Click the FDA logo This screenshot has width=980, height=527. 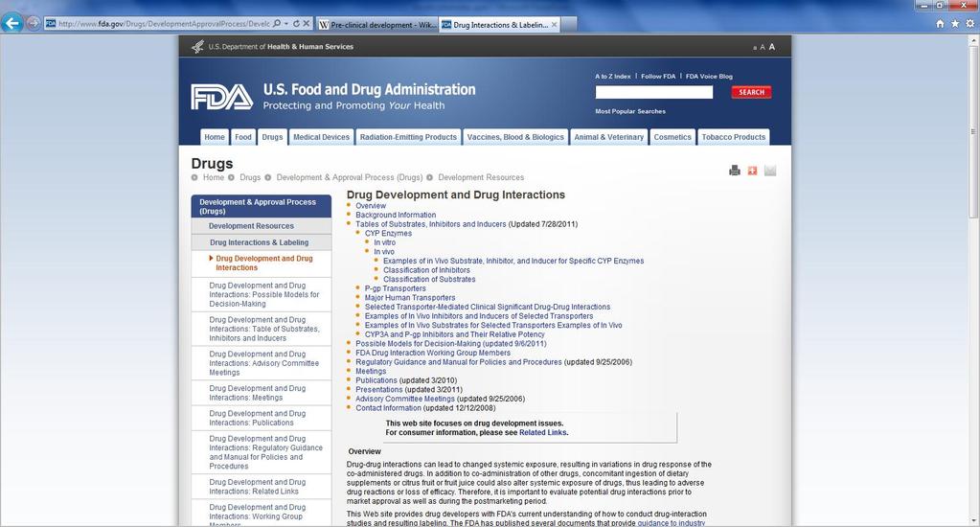point(222,97)
